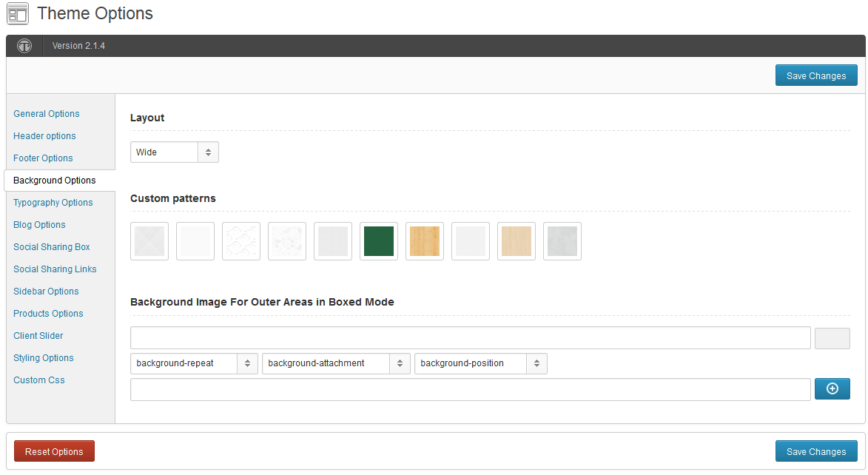This screenshot has width=868, height=475.
Task: Click the plus icon add button
Action: point(832,388)
